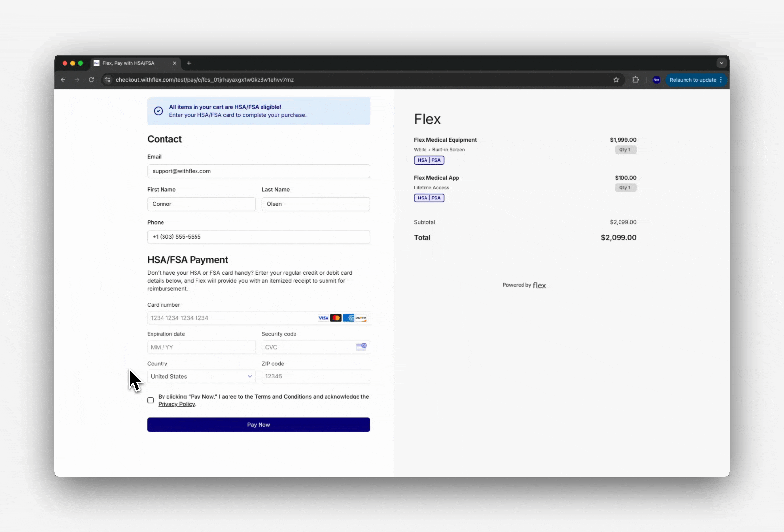784x532 pixels.
Task: Close the Flex, Pay with HSA/FSA tab
Action: [x=174, y=63]
